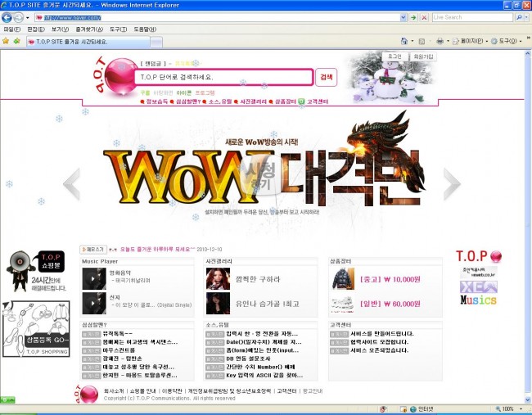Click the Musics logo in right sidebar

tap(479, 300)
